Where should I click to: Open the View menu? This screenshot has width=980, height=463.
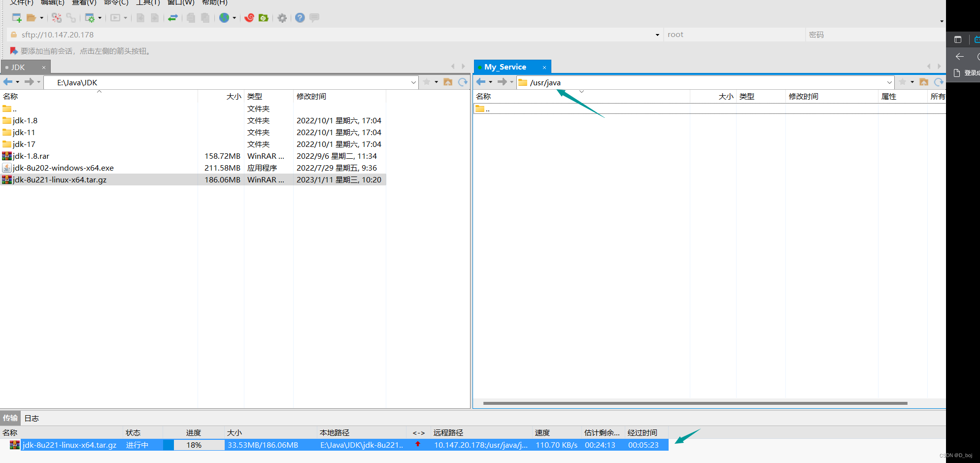tap(84, 2)
